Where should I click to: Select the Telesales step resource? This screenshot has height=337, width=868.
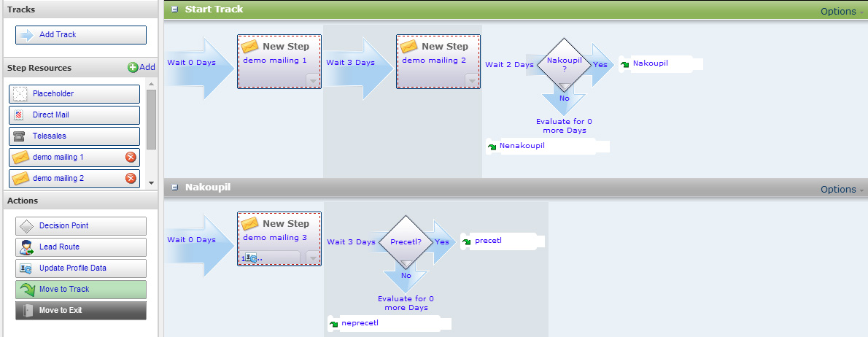point(74,136)
